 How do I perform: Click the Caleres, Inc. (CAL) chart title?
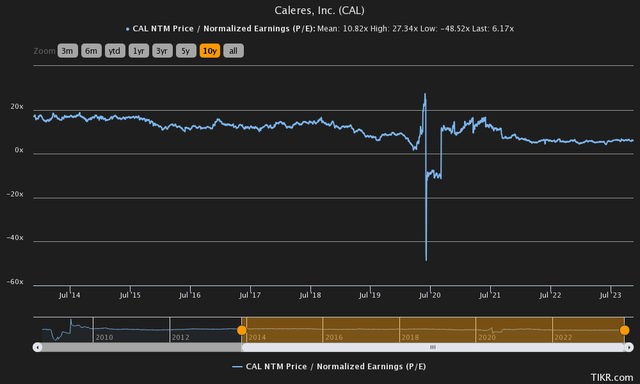319,10
